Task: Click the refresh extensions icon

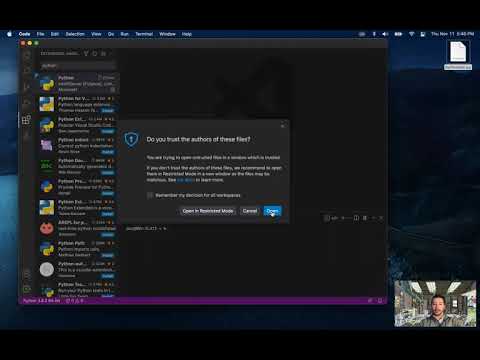Action: click(95, 53)
